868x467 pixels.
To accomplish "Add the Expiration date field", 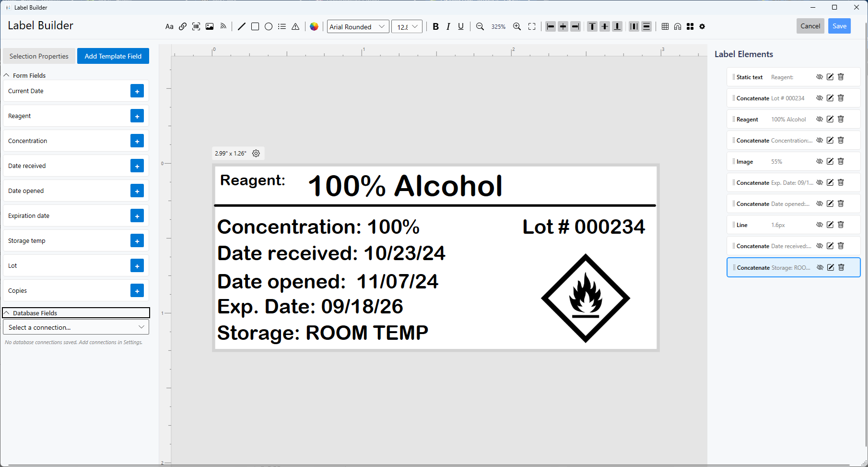I will tap(137, 216).
